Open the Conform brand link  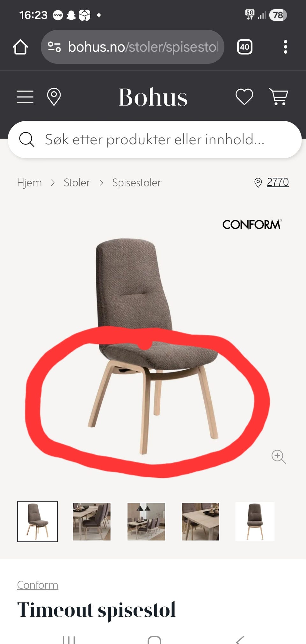[38, 585]
